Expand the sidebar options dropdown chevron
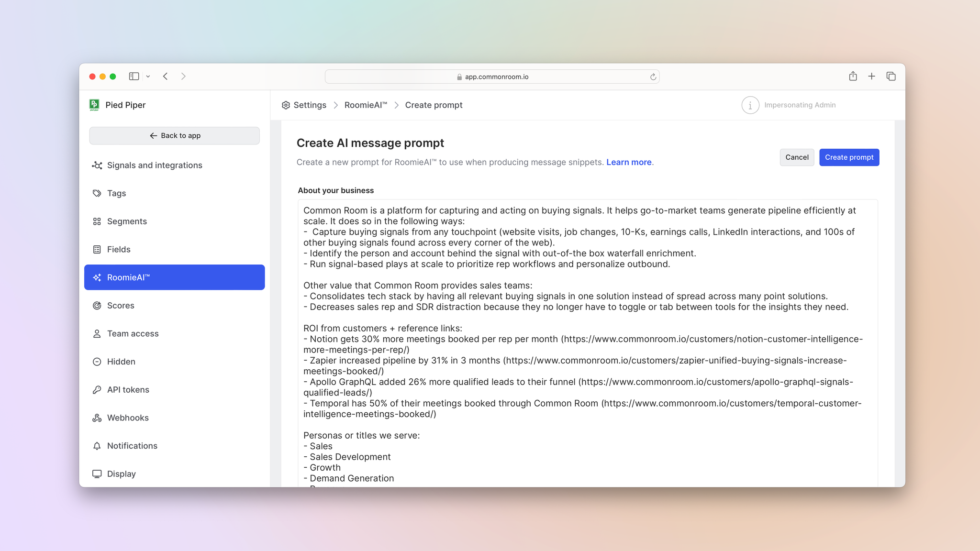Viewport: 980px width, 551px height. coord(148,77)
